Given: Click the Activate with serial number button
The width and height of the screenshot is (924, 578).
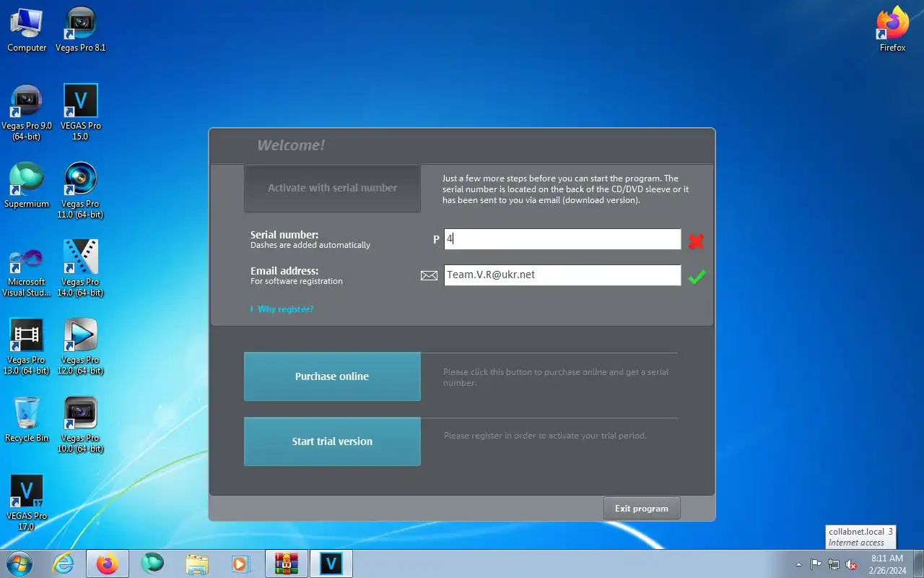Looking at the screenshot, I should pyautogui.click(x=332, y=188).
